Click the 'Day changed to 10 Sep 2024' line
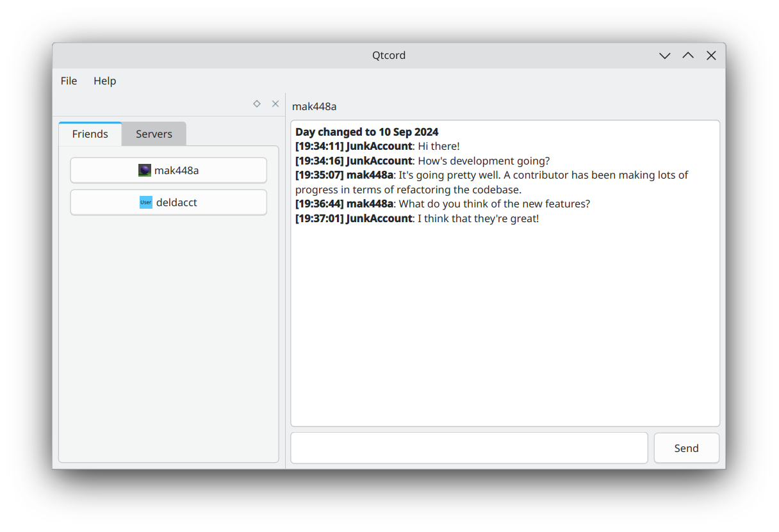 point(366,132)
